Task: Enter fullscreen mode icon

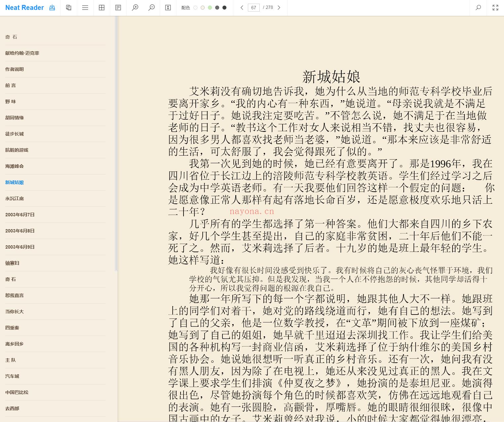Action: point(495,8)
